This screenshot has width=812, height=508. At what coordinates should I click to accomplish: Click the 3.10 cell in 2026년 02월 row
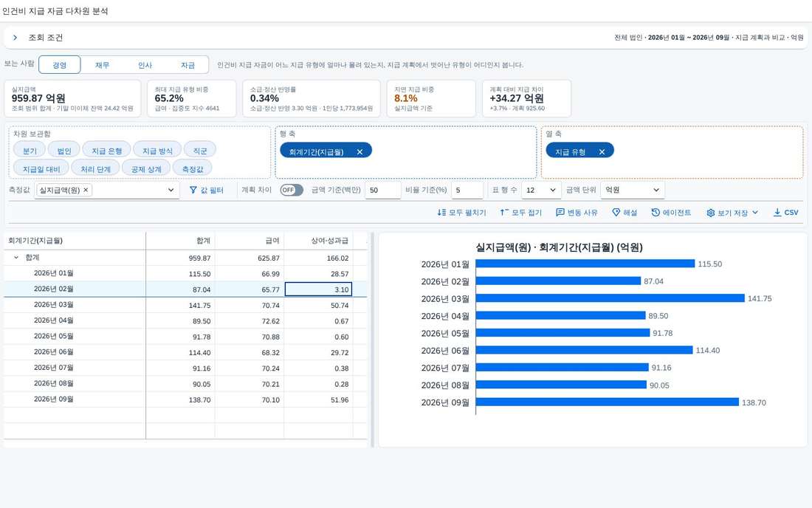tap(318, 289)
